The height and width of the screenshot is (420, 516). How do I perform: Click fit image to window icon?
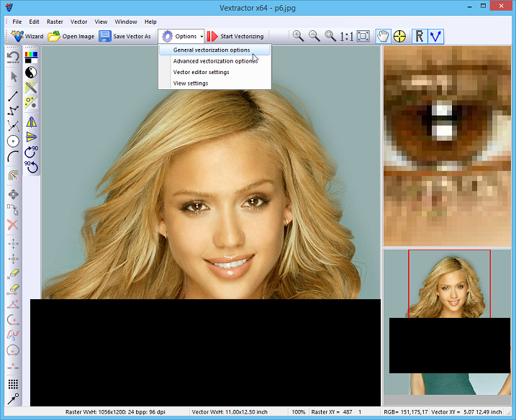[x=363, y=36]
